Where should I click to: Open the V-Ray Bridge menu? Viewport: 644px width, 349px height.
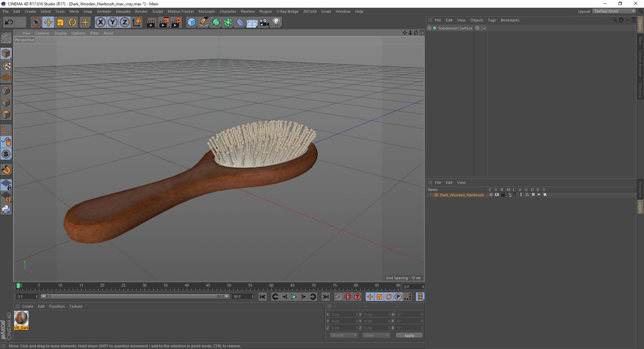pyautogui.click(x=287, y=11)
